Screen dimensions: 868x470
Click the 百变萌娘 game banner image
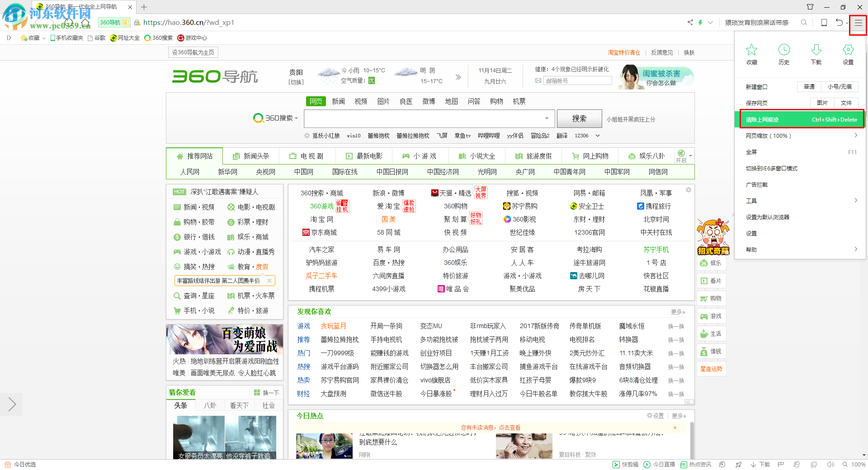(x=225, y=339)
